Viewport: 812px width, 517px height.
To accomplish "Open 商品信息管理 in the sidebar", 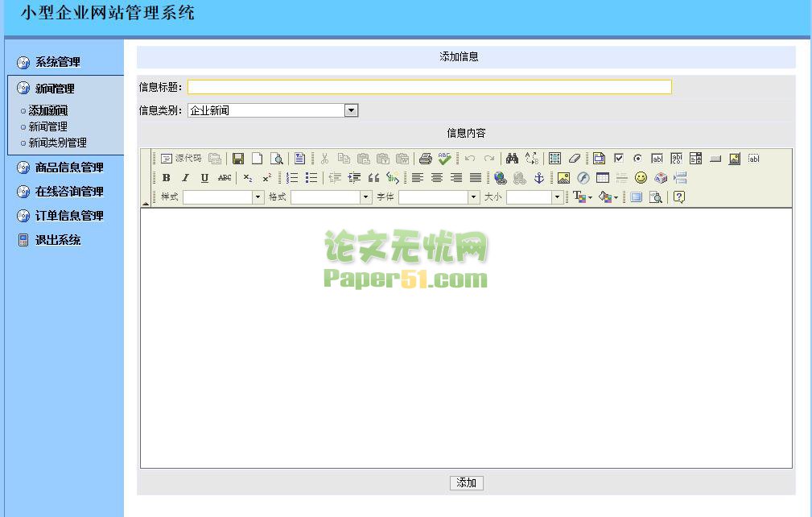I will (69, 168).
